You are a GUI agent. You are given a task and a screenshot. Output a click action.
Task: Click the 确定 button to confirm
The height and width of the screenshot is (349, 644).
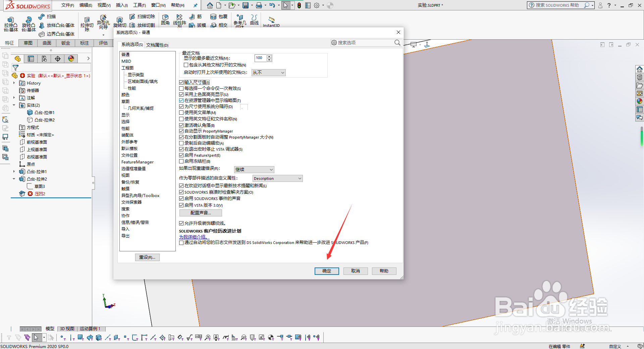pyautogui.click(x=327, y=271)
